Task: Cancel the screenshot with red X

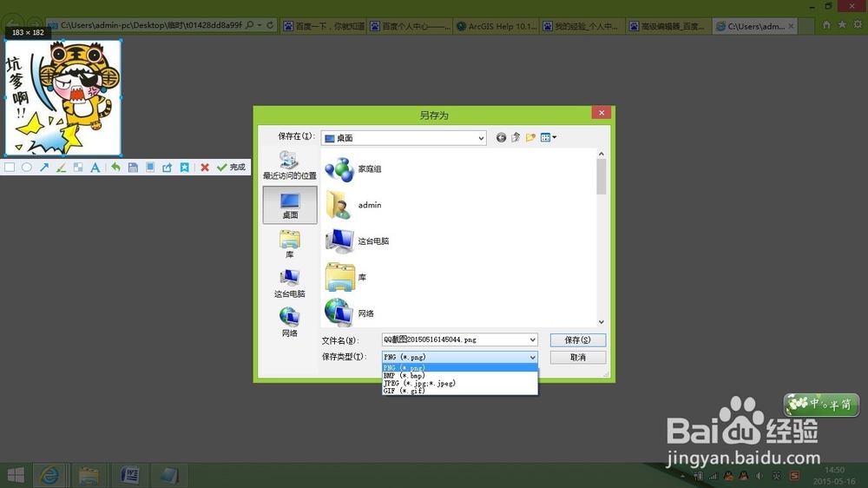Action: 205,168
